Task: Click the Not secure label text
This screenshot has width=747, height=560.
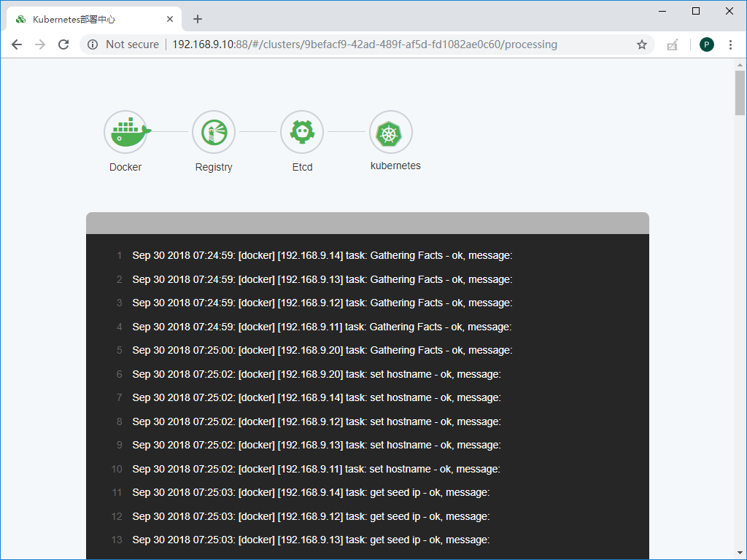Action: click(x=133, y=44)
